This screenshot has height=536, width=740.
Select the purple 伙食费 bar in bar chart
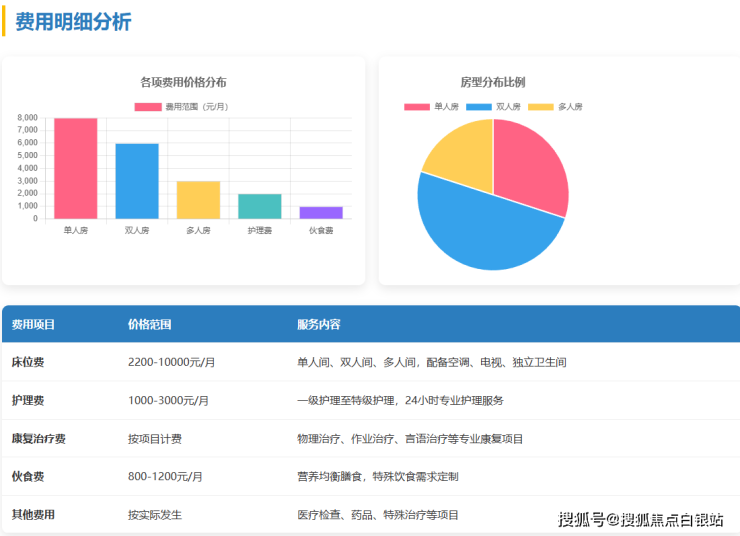[x=320, y=212]
